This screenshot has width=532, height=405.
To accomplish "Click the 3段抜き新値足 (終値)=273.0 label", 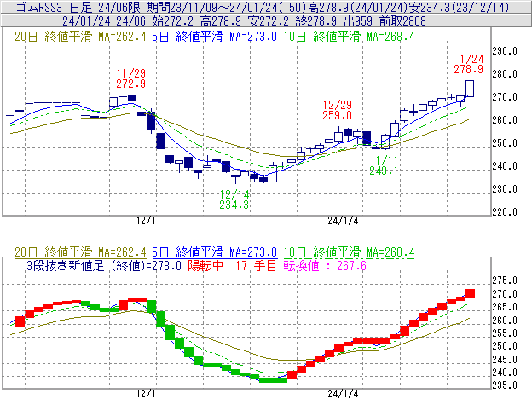I will [104, 265].
